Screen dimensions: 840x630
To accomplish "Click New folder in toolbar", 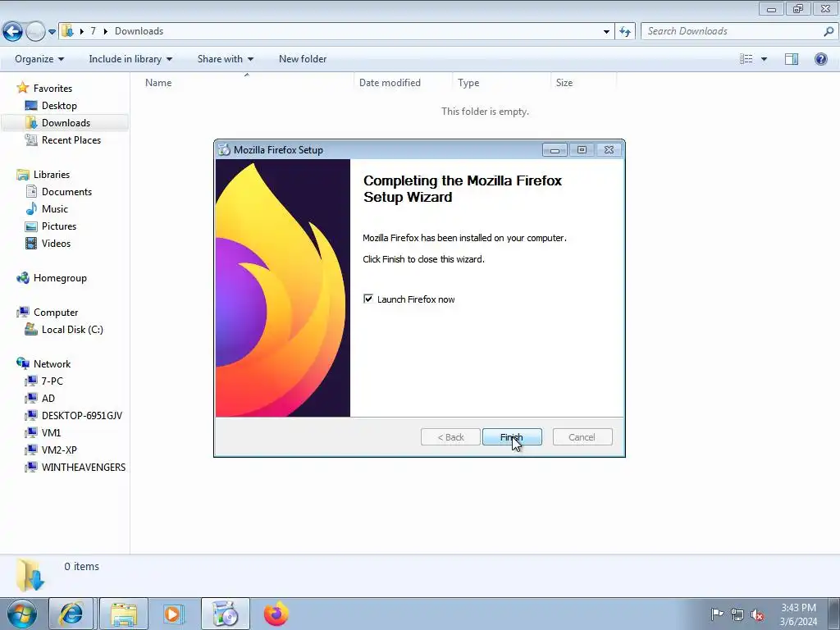I will (303, 59).
